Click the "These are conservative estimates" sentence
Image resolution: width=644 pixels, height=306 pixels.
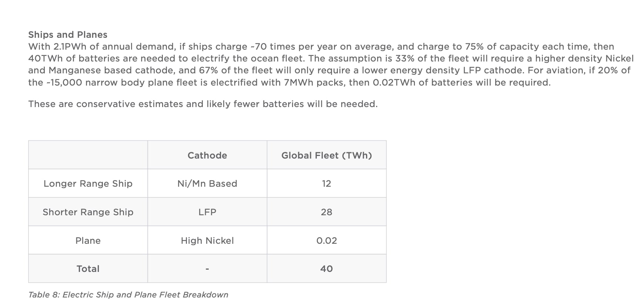coord(203,104)
